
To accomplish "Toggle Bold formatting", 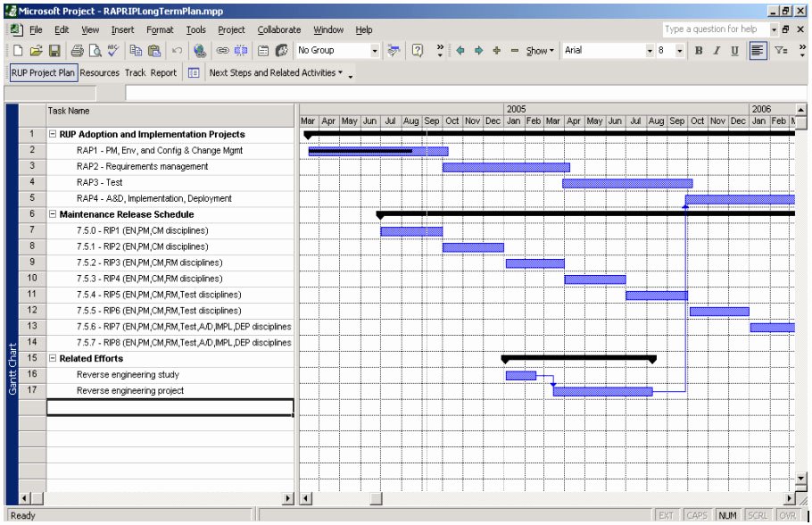I will coord(699,50).
